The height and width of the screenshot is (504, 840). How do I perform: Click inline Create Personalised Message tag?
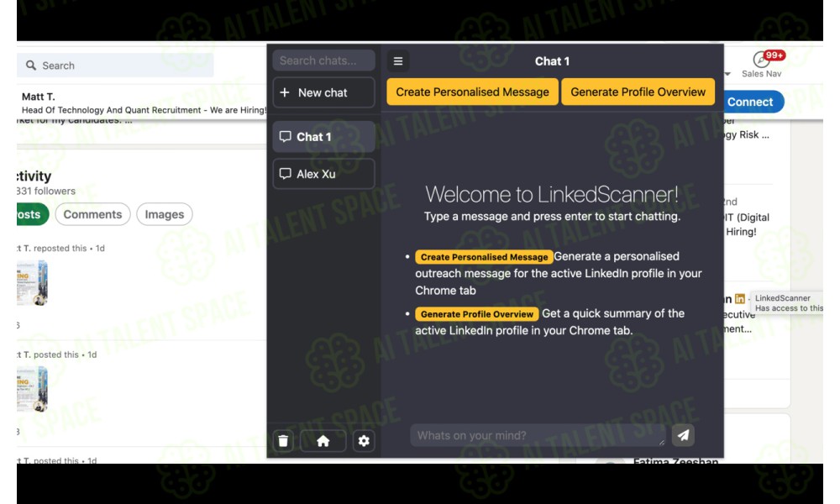coord(485,257)
